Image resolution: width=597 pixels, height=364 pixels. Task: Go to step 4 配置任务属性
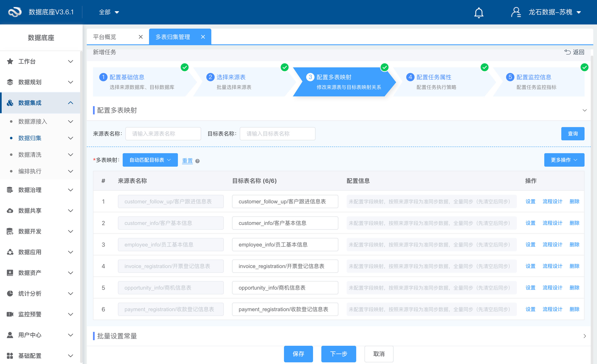[x=433, y=77]
